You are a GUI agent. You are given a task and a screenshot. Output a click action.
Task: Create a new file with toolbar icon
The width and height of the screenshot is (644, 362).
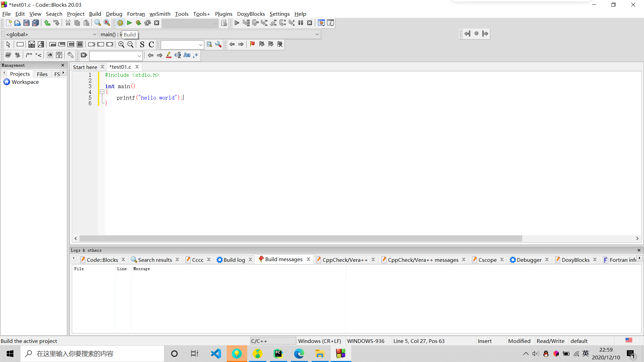pos(9,23)
